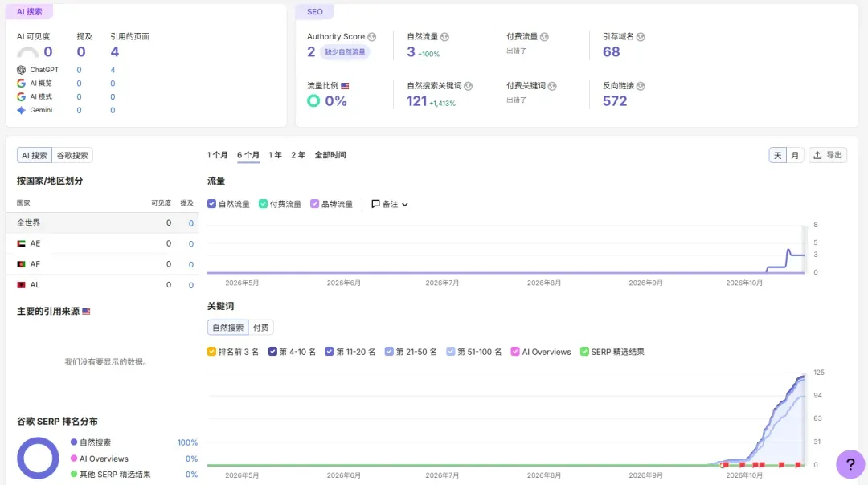
Task: Toggle 第 4-10 名 checkbox
Action: pos(272,351)
